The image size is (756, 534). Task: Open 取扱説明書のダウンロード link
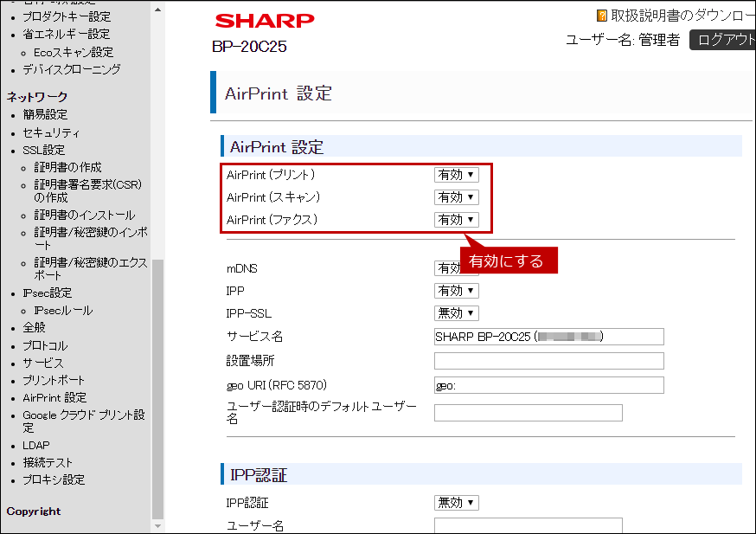click(682, 16)
